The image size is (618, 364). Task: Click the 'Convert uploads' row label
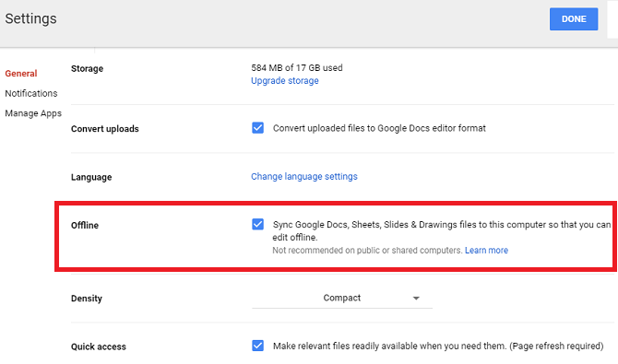105,129
